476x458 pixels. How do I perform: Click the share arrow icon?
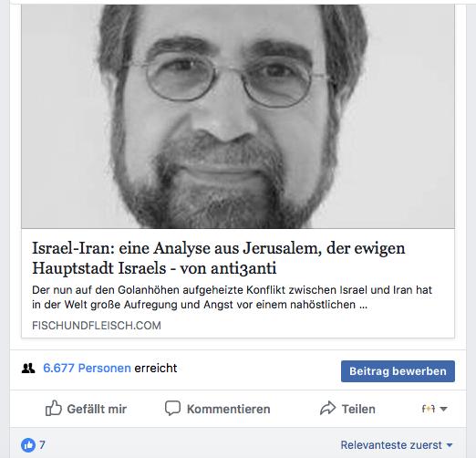pyautogui.click(x=327, y=408)
